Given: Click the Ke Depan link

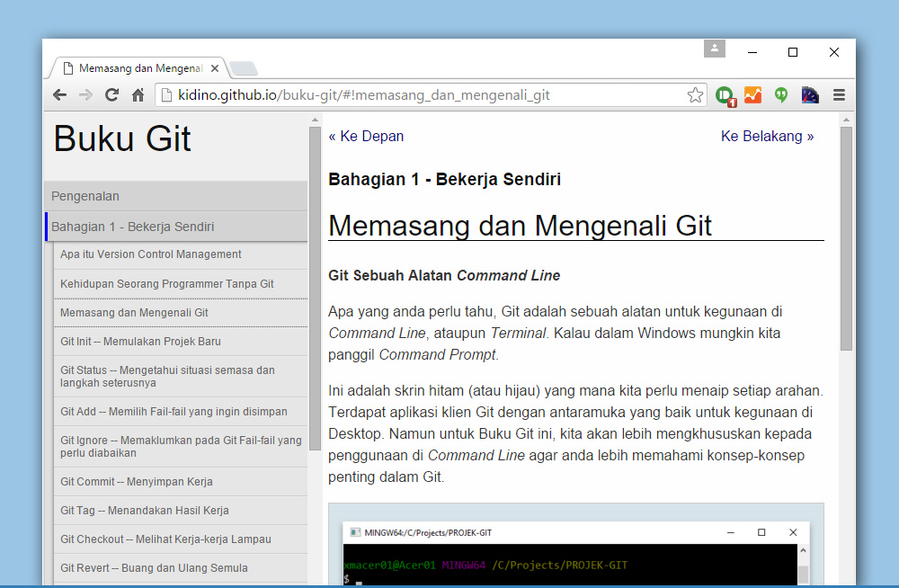Looking at the screenshot, I should coord(366,135).
